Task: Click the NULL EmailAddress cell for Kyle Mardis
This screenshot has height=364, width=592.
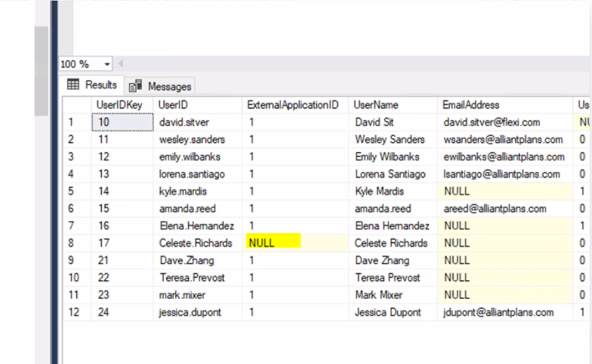Action: pos(505,191)
